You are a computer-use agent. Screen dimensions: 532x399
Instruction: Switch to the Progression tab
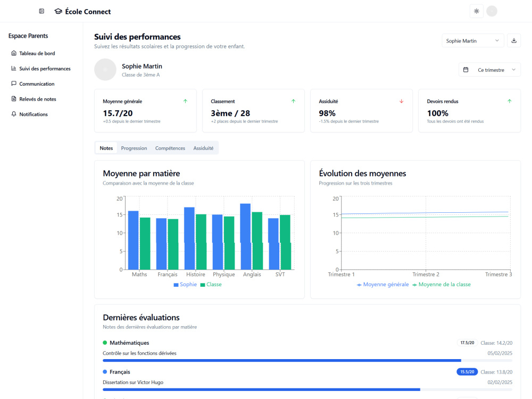134,148
